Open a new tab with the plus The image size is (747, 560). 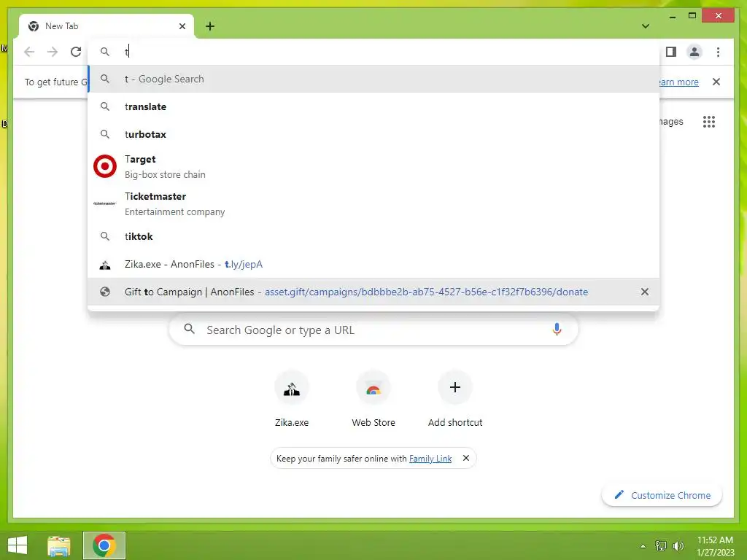click(x=210, y=26)
